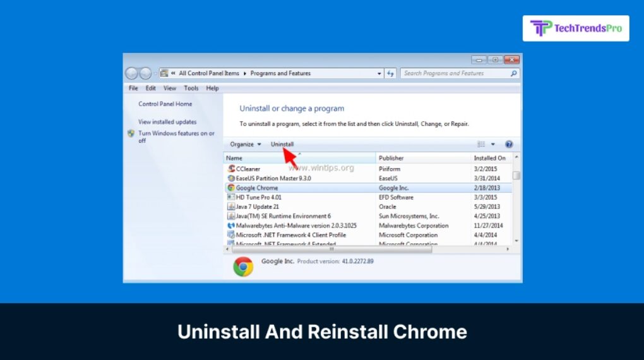Click the Sun Microsystems, Inc. cell

point(409,216)
